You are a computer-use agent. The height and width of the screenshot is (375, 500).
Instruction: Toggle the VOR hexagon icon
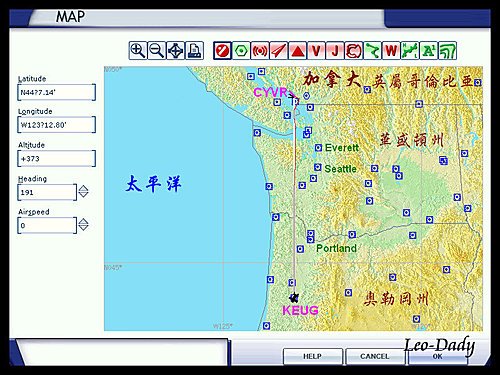[241, 51]
